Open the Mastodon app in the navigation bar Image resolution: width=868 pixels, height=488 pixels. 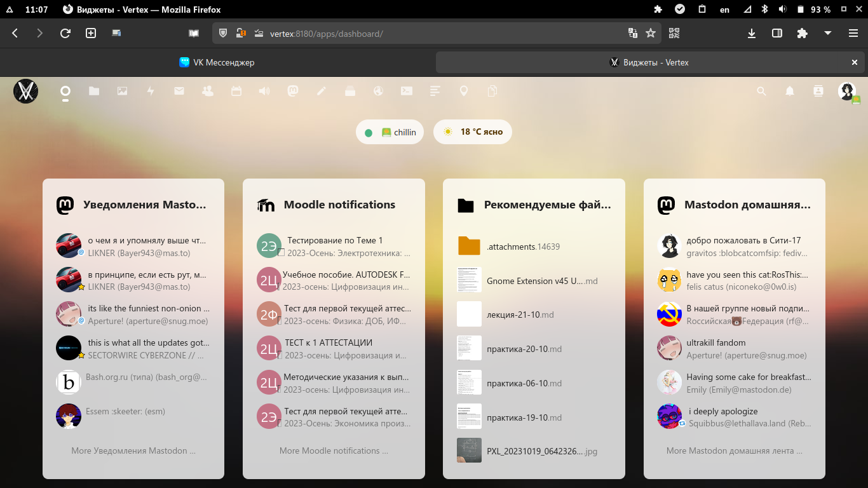293,91
